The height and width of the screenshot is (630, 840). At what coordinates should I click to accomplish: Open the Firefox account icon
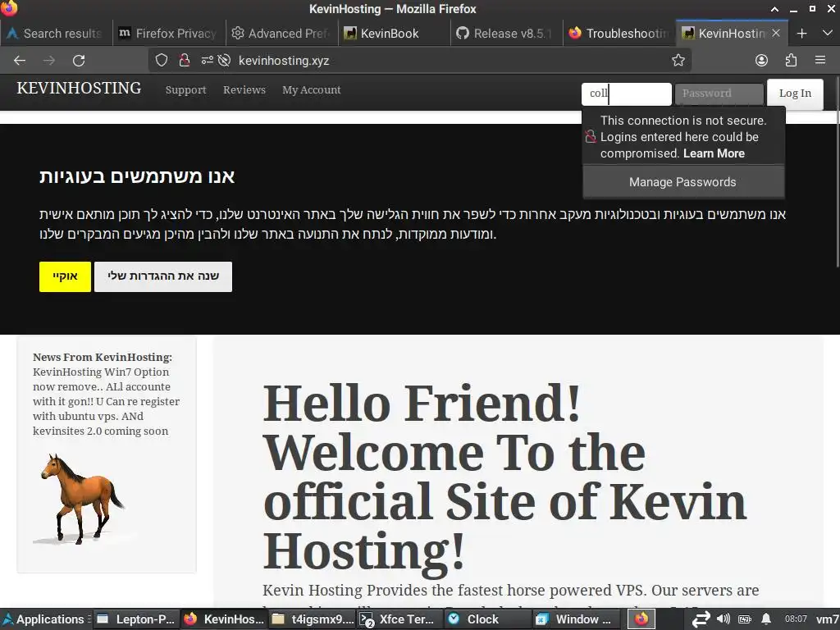click(x=761, y=61)
